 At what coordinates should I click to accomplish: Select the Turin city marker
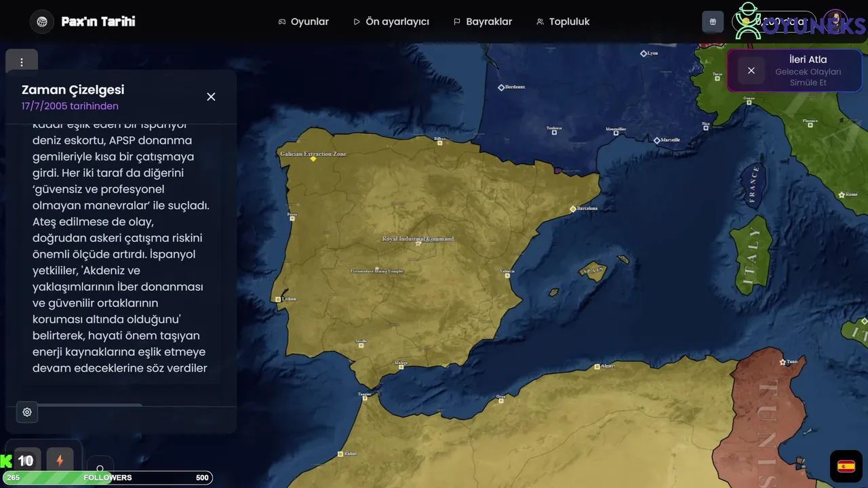717,78
